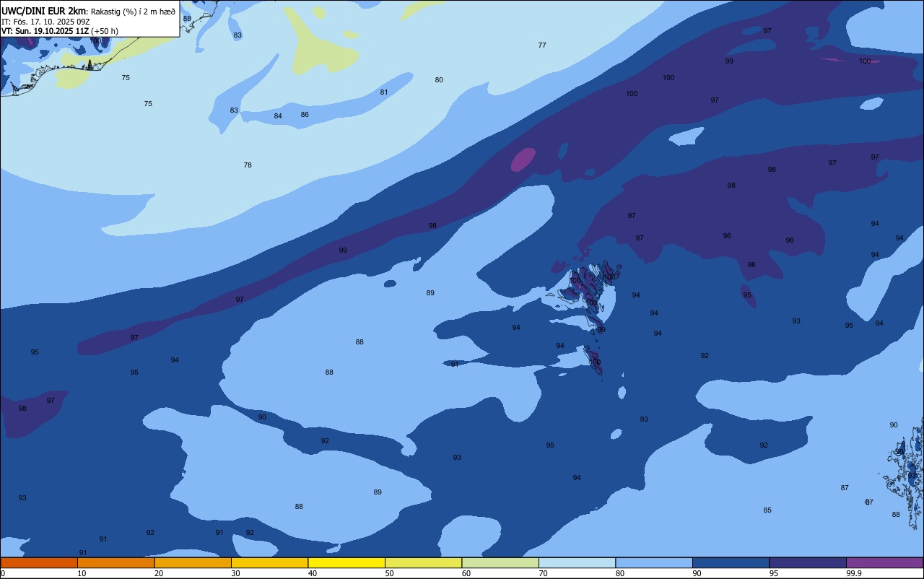
Task: Click the dark indigo 95–99.9 legend segment
Action: [808, 562]
